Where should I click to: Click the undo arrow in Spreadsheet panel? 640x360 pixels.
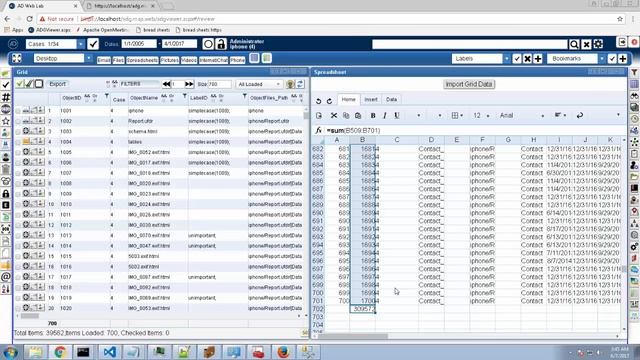coord(319,101)
